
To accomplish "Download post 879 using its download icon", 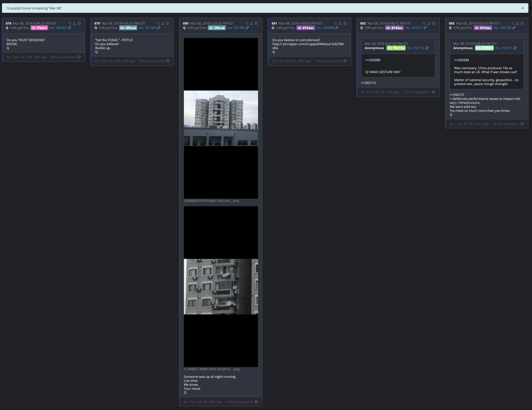I will (163, 23).
